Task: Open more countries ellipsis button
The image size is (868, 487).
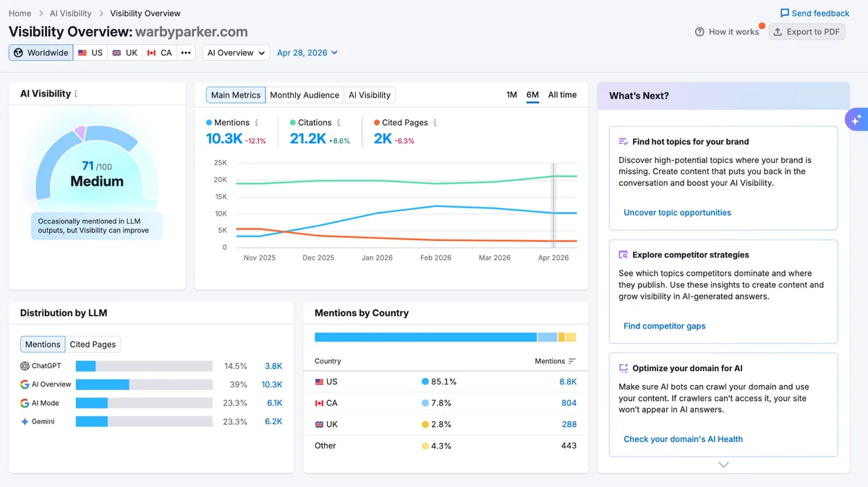Action: [x=186, y=53]
